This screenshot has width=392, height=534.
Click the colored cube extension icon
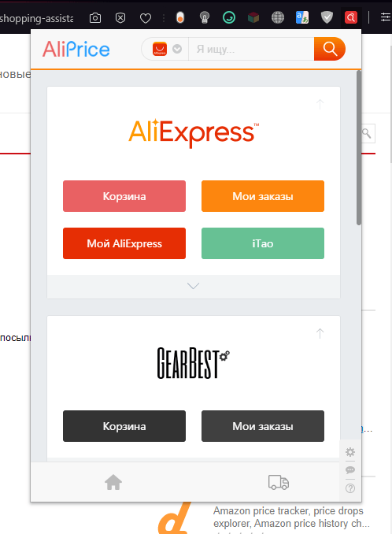click(x=253, y=17)
